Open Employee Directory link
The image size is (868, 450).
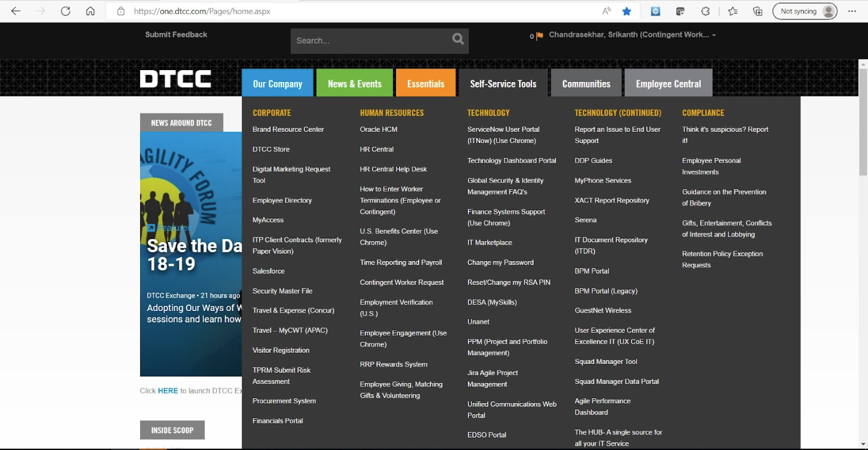[282, 201]
